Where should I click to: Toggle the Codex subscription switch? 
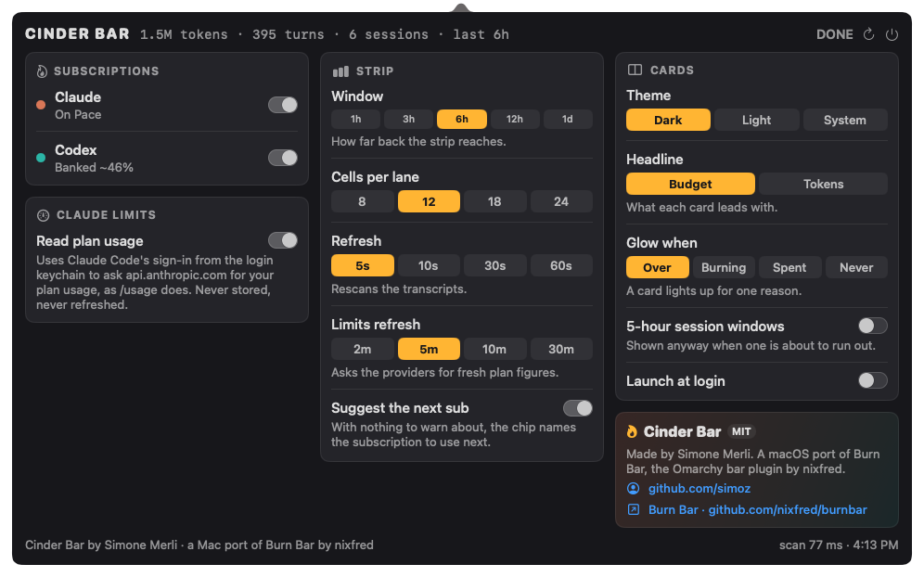tap(283, 158)
